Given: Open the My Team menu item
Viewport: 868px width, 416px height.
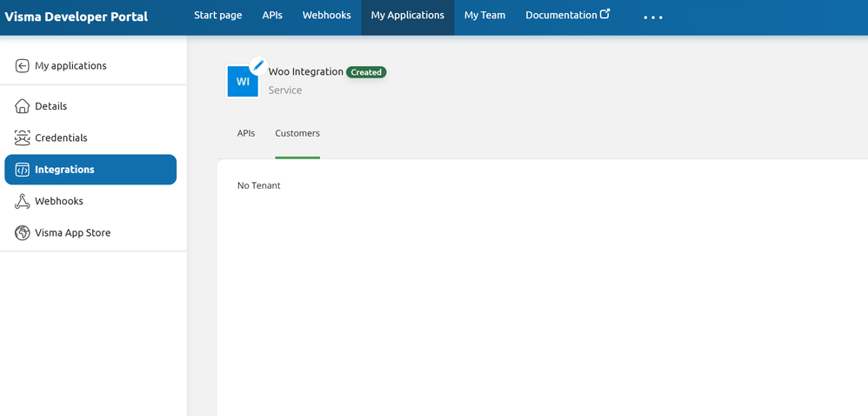Looking at the screenshot, I should [x=485, y=16].
